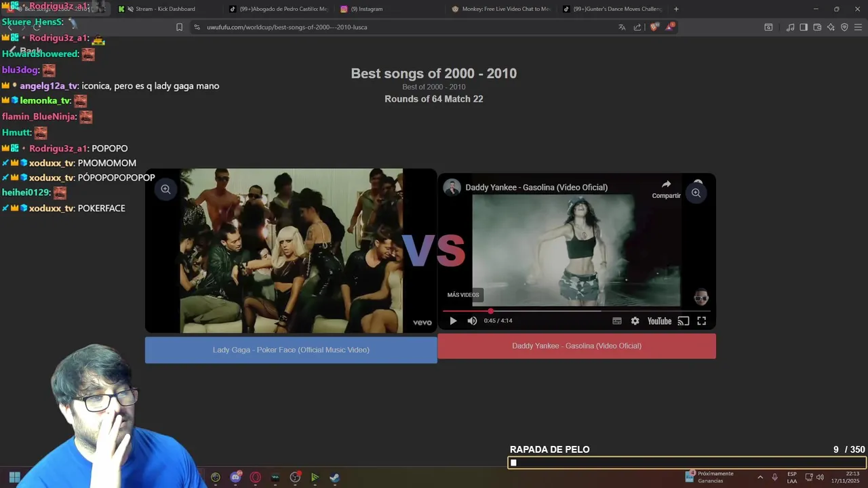
Task: Cast the Gasolina video to device
Action: 684,321
